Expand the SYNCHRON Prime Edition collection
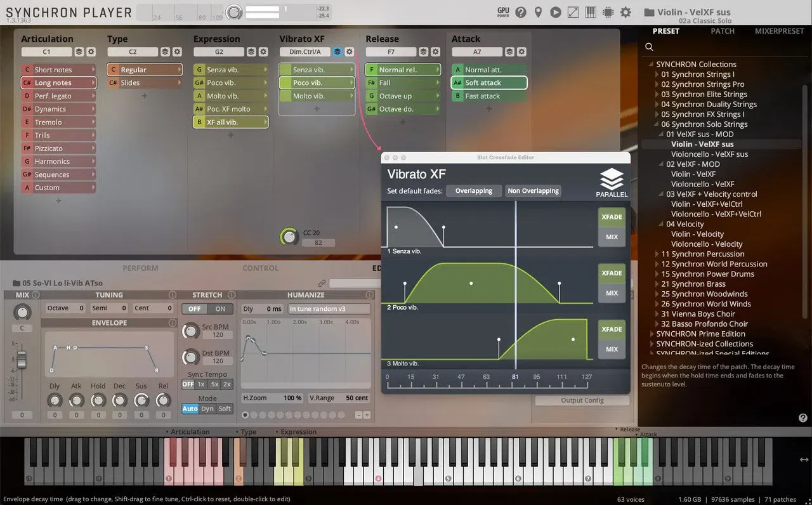Image resolution: width=812 pixels, height=505 pixels. (652, 334)
